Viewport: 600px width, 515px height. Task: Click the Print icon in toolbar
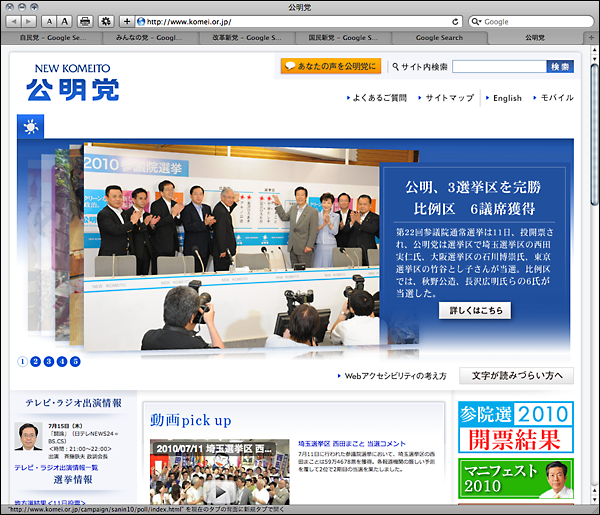(x=85, y=21)
